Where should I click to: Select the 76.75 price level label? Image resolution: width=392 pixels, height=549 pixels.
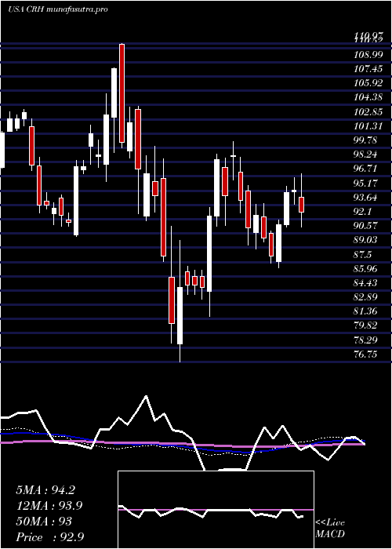[x=366, y=354]
